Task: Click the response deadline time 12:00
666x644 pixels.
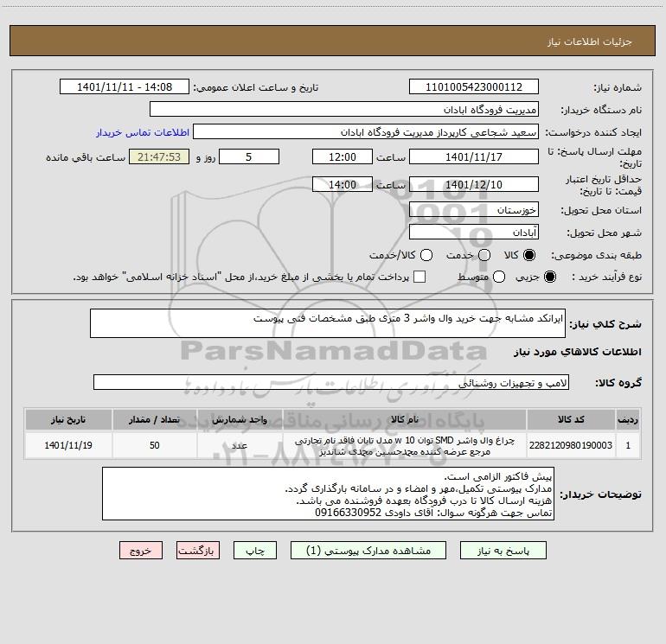Action: (343, 156)
